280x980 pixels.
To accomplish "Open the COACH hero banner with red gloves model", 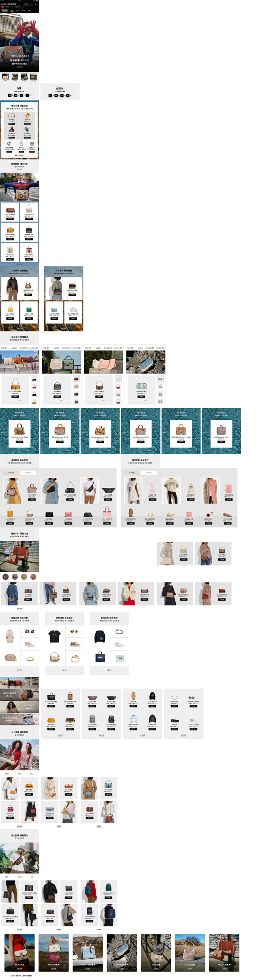I will pyautogui.click(x=20, y=42).
